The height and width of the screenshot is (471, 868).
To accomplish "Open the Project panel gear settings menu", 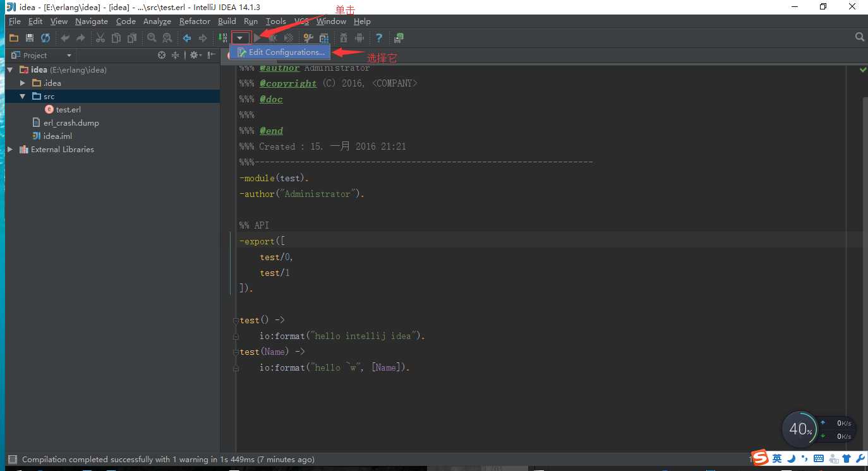I will 195,56.
